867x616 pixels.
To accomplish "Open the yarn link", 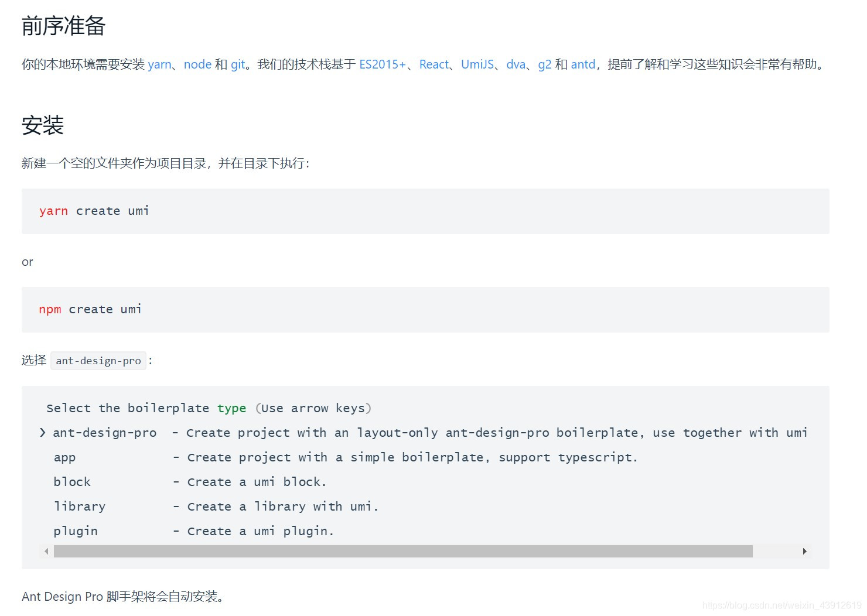I will click(159, 64).
